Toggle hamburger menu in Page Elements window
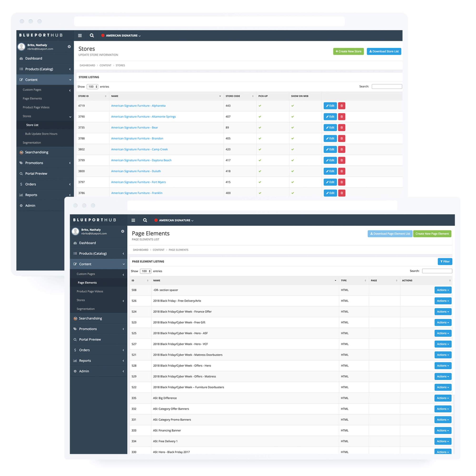 [133, 220]
